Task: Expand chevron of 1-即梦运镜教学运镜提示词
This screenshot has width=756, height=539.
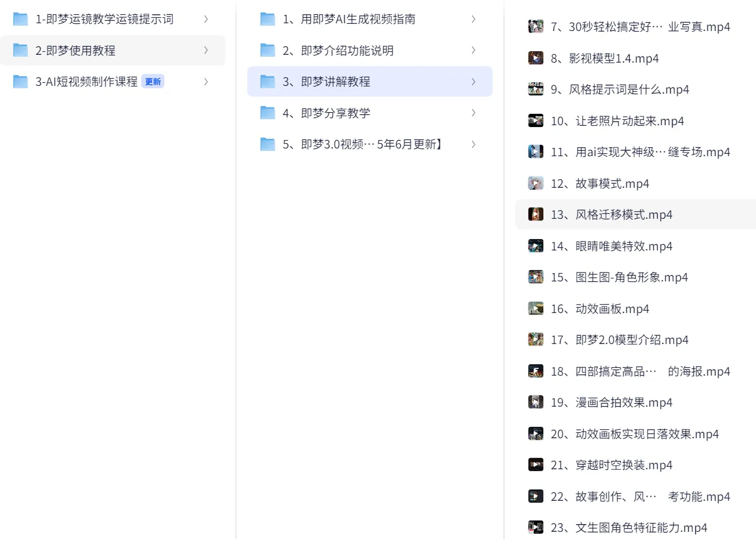Action: 206,19
